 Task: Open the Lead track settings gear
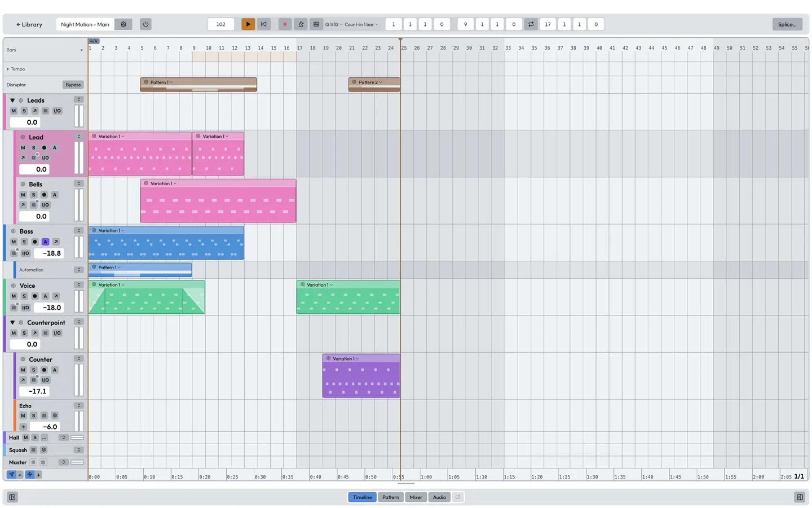(23, 137)
